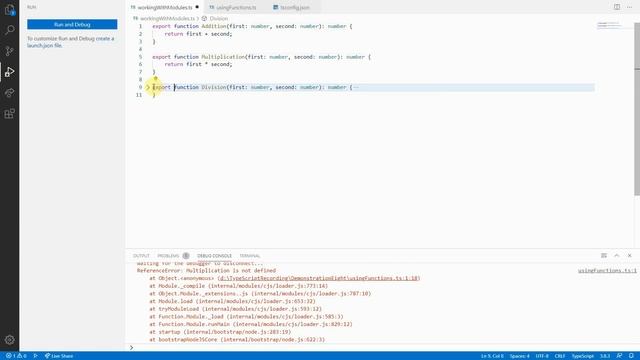This screenshot has width=640, height=360.
Task: Click 'at Module._compile' stack trace line
Action: point(238,286)
